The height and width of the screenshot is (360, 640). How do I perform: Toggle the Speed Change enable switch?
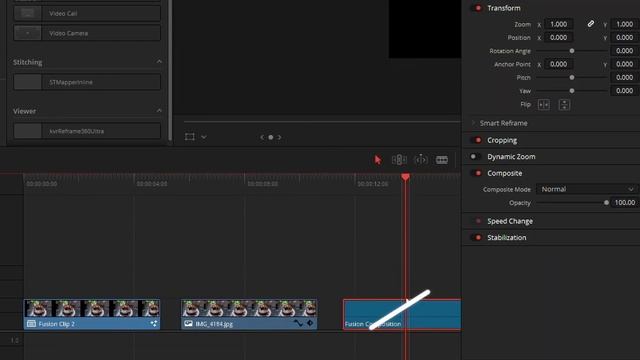pos(477,221)
